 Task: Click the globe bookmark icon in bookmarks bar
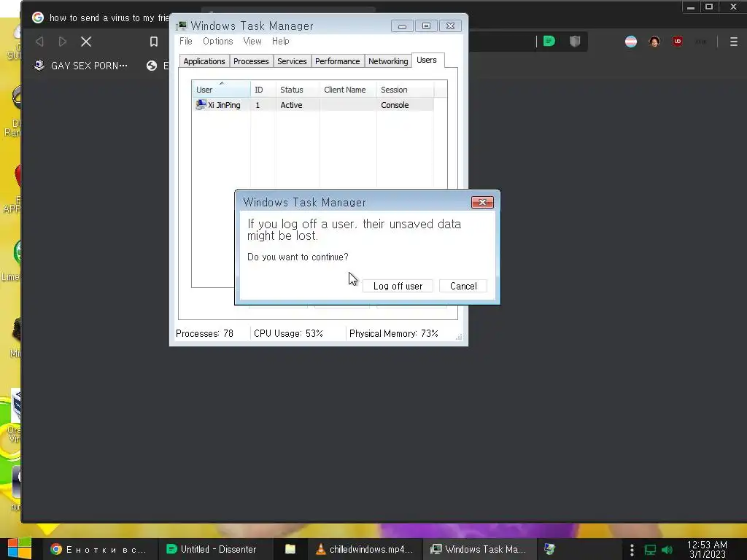(152, 66)
